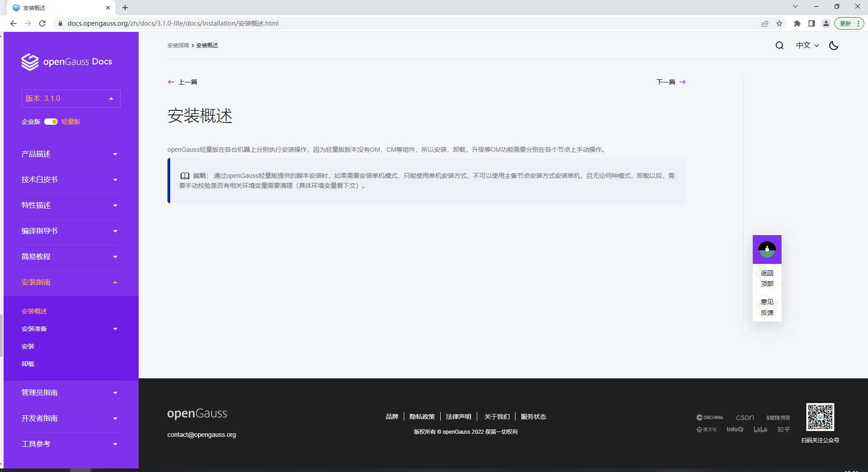The width and height of the screenshot is (868, 472).
Task: Expand the 安装准备 submenu
Action: coord(71,329)
